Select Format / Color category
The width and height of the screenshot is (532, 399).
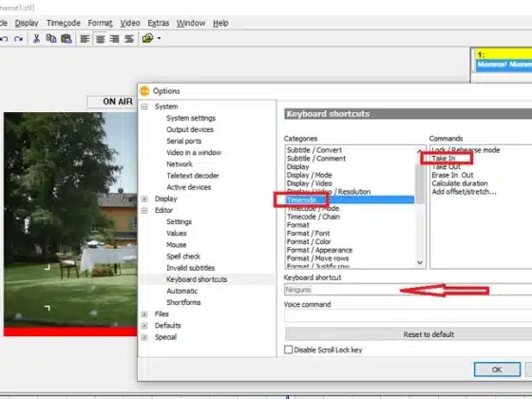pos(309,241)
